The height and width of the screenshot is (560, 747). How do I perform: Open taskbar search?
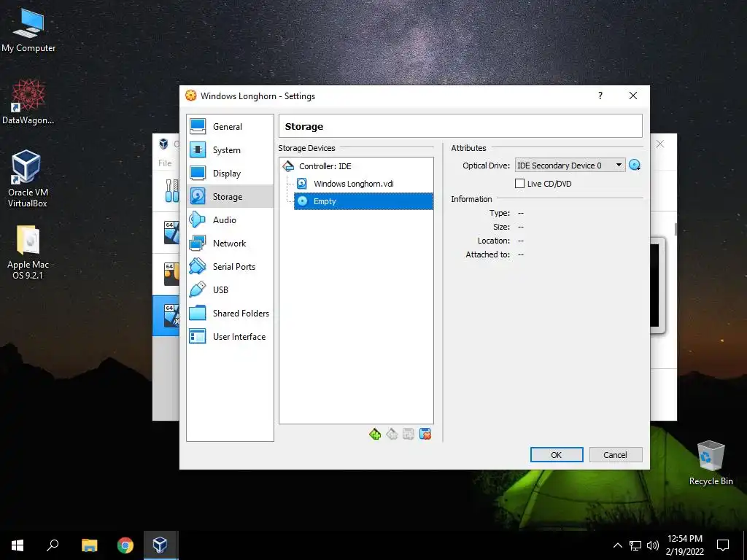point(53,545)
